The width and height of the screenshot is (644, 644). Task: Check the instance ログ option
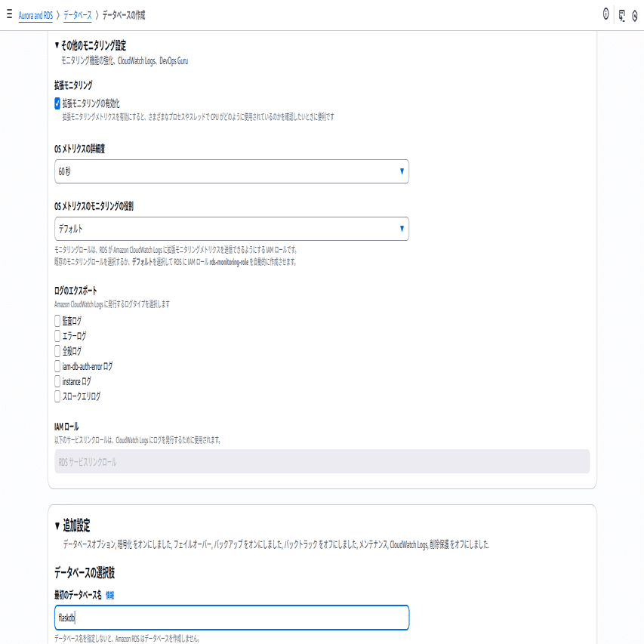(56, 381)
